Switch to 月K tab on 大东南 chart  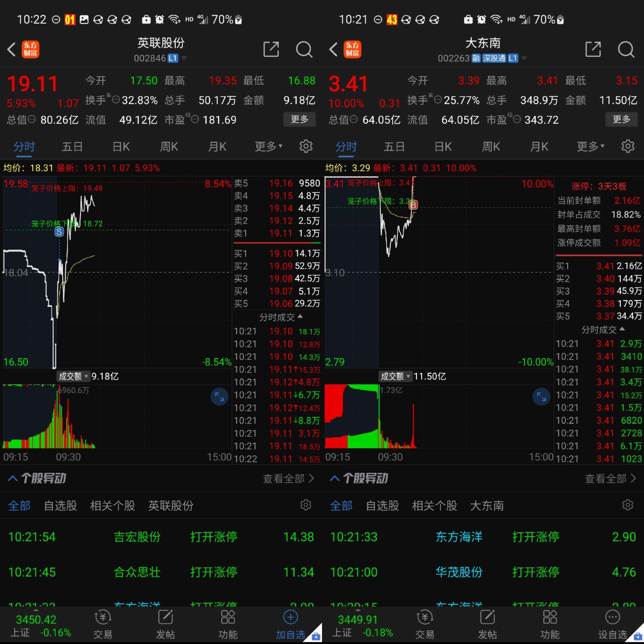click(539, 147)
